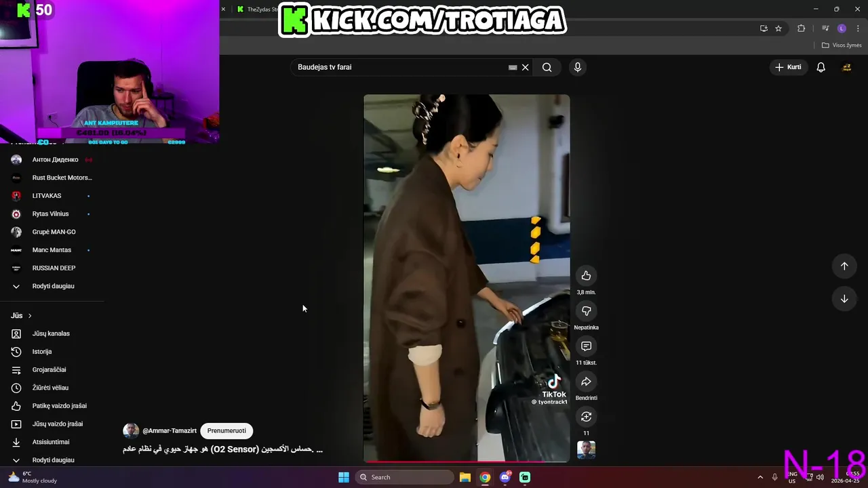868x488 pixels.
Task: Open the RUSSIAN DEEP subscription channel
Action: pos(52,268)
